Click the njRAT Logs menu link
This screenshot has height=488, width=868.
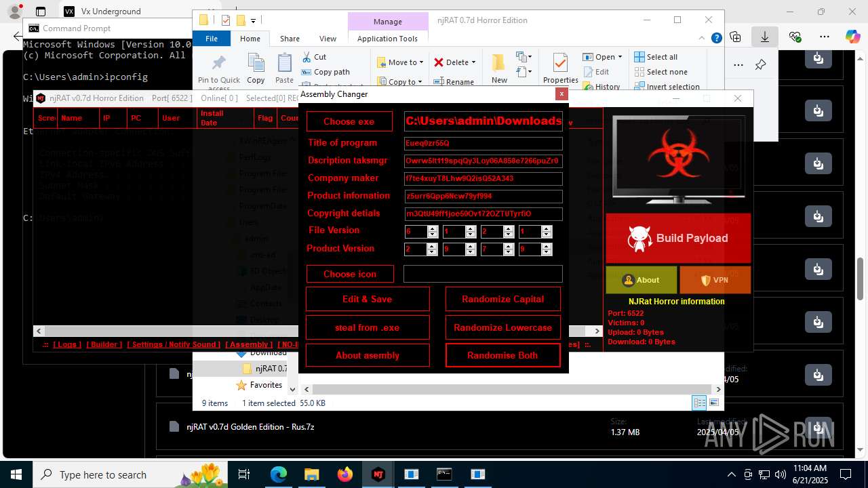(x=66, y=344)
